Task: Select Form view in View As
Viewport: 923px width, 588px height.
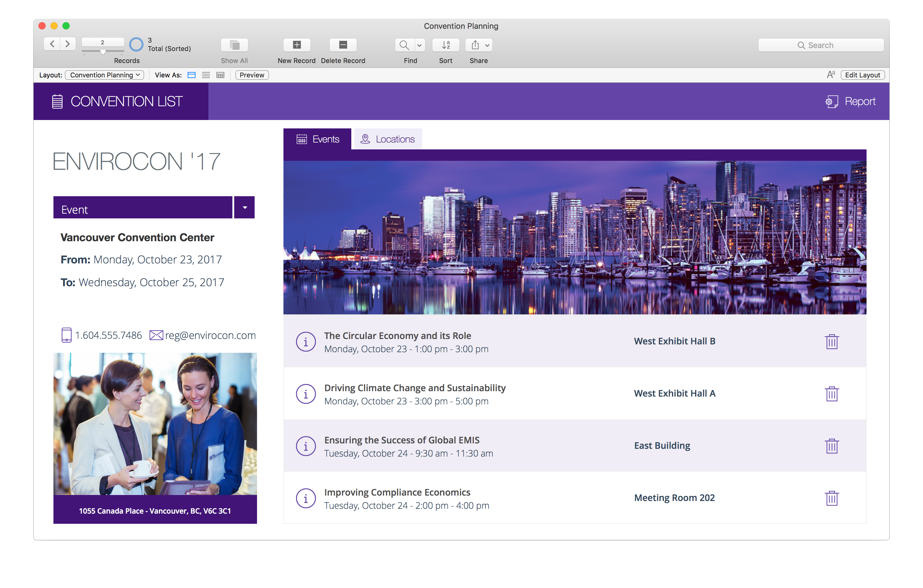Action: pyautogui.click(x=191, y=75)
